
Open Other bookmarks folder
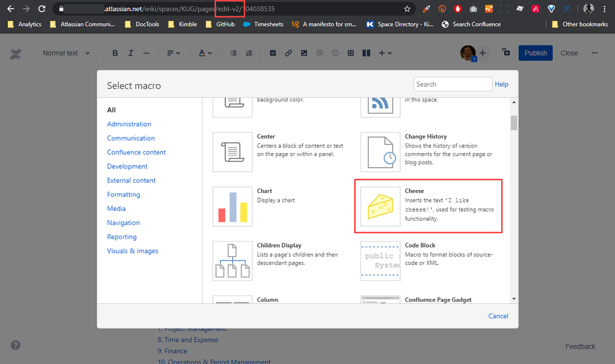[x=580, y=25]
